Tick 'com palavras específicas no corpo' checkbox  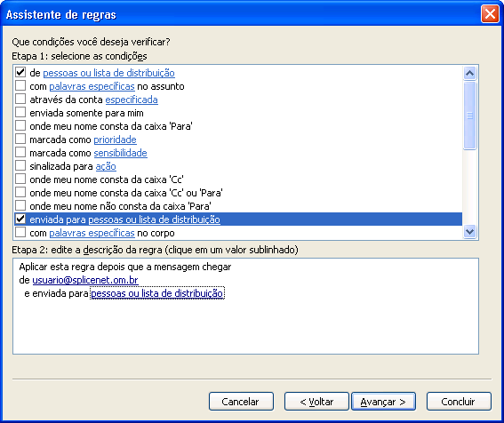click(x=20, y=233)
